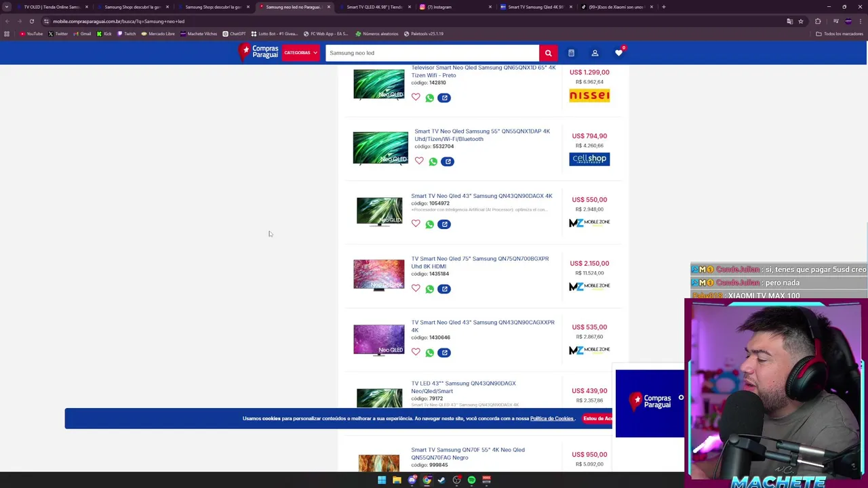This screenshot has height=488, width=868.
Task: Favorite the QN55QNX1DAP 55" TV with heart
Action: click(419, 161)
